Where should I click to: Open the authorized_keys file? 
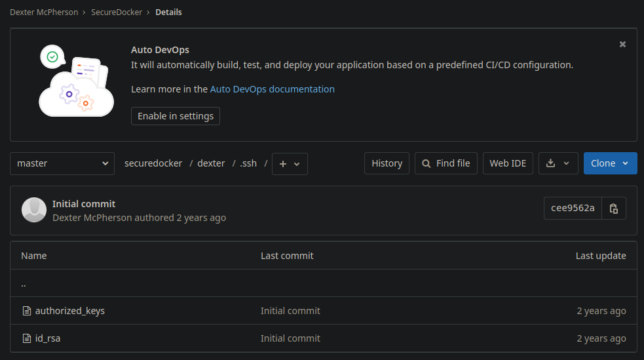point(69,311)
